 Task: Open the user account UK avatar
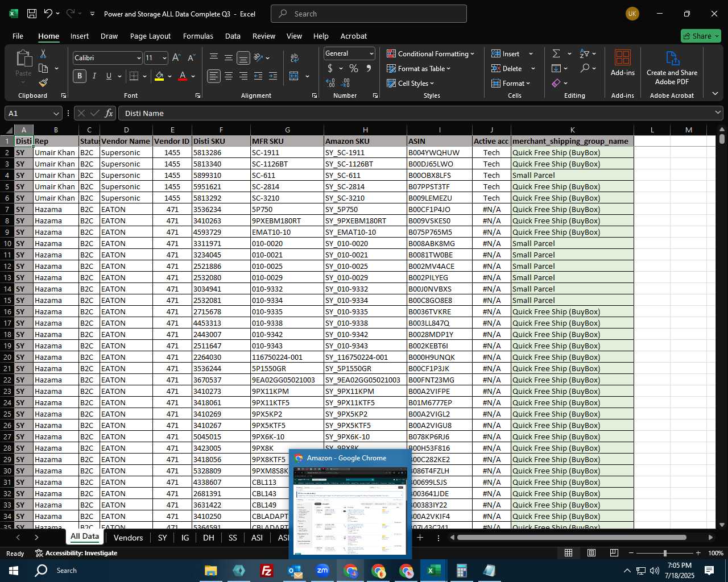[632, 14]
